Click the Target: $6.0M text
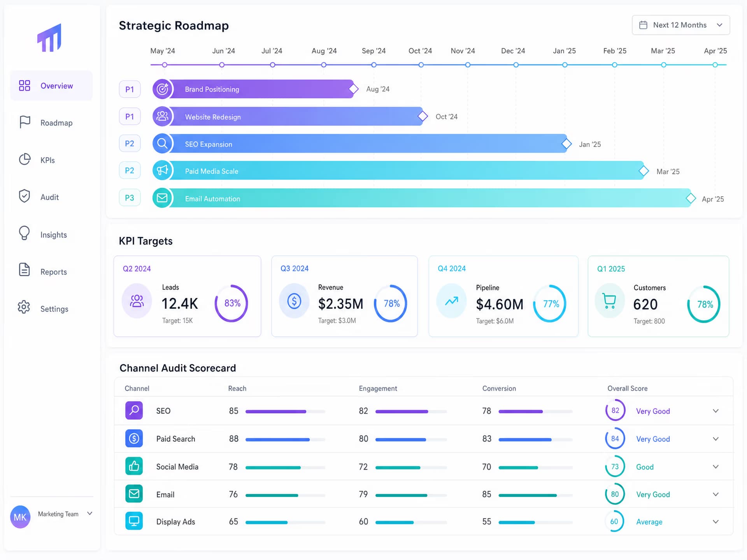Screen dimensions: 747x560 tap(494, 321)
